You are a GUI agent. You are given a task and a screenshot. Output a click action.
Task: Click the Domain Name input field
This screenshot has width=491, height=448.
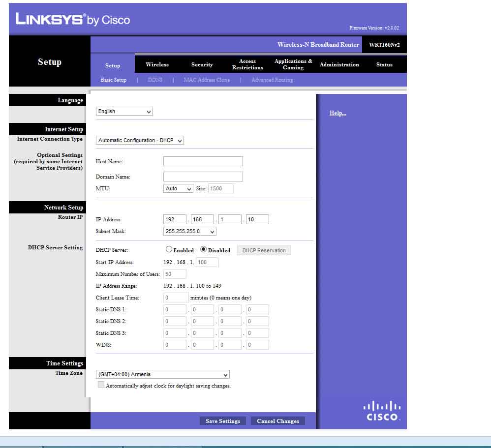[x=203, y=177]
